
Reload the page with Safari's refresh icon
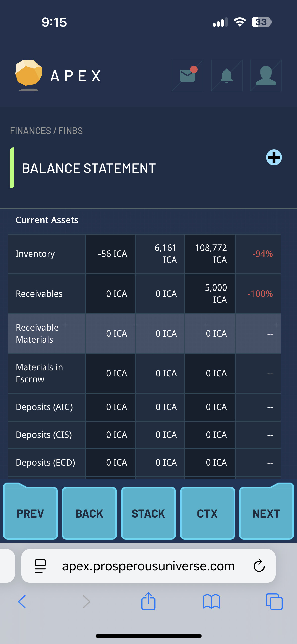(x=259, y=566)
